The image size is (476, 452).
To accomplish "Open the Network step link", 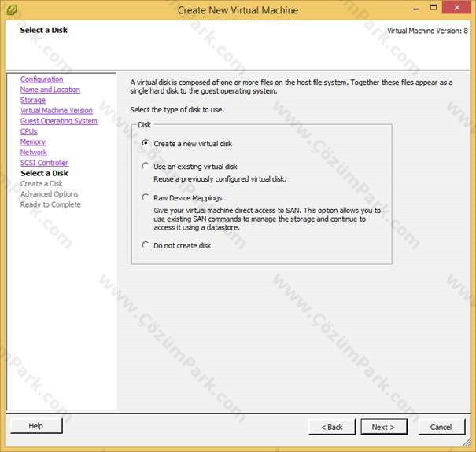I will (x=34, y=153).
